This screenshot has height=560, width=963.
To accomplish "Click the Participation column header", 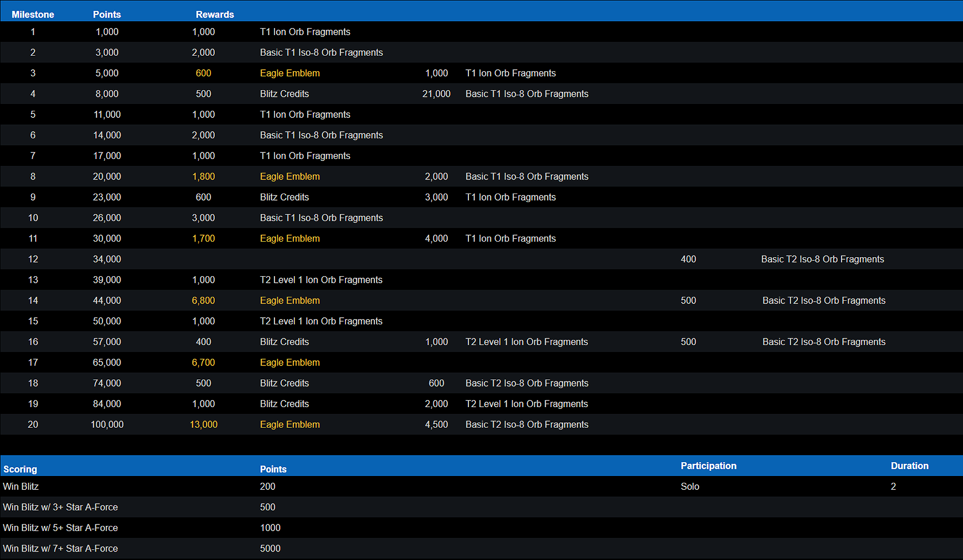I will coord(708,466).
